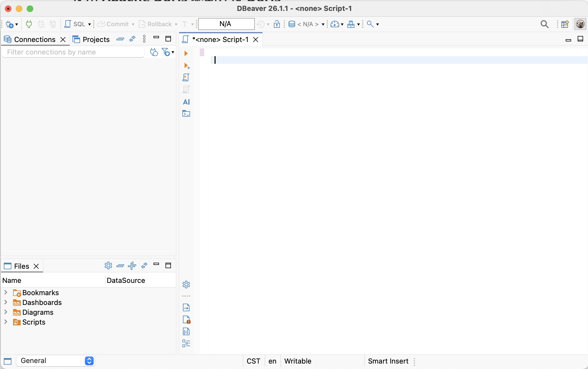Image resolution: width=588 pixels, height=369 pixels.
Task: Click the Disconnect icon in the toolbar
Action: pyautogui.click(x=53, y=24)
